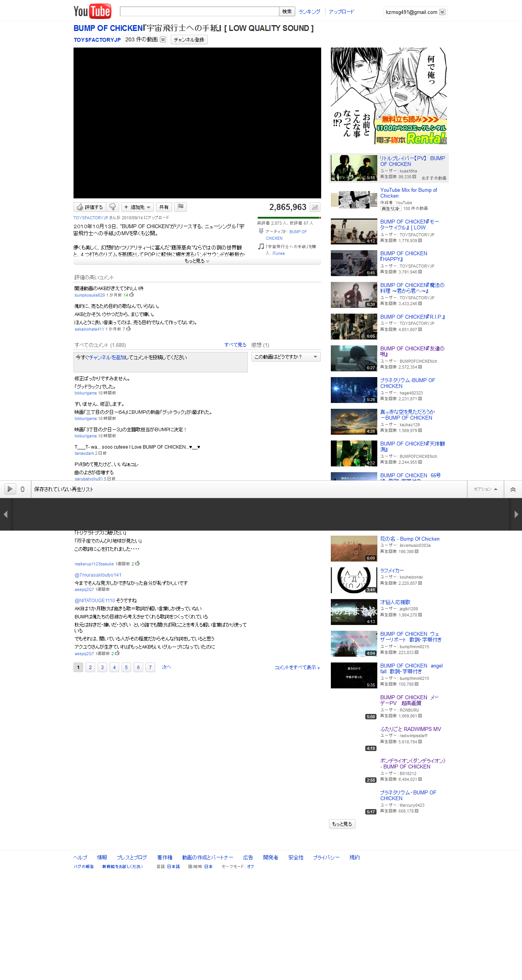Open the ヘルプ footer link
522x980 pixels.
[x=80, y=857]
